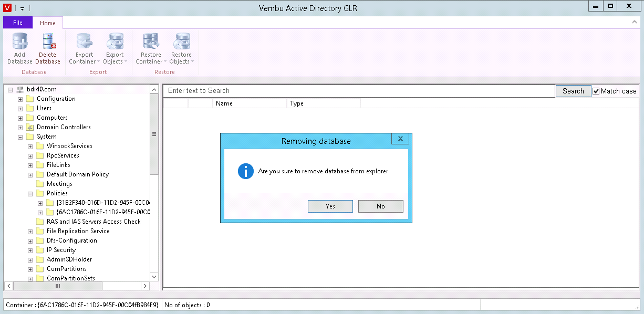Expand the AdminSDHolder tree node
This screenshot has width=644, height=314.
(x=30, y=259)
